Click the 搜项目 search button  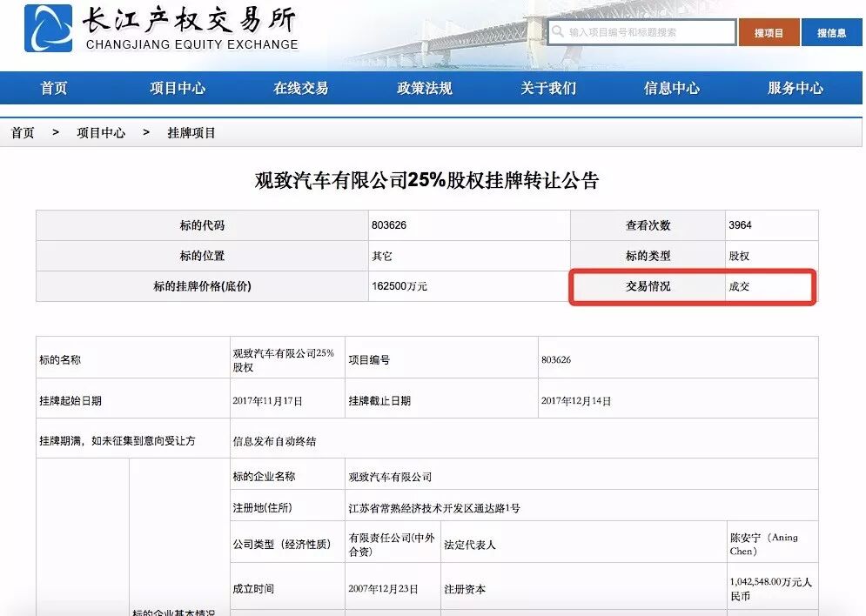point(769,32)
